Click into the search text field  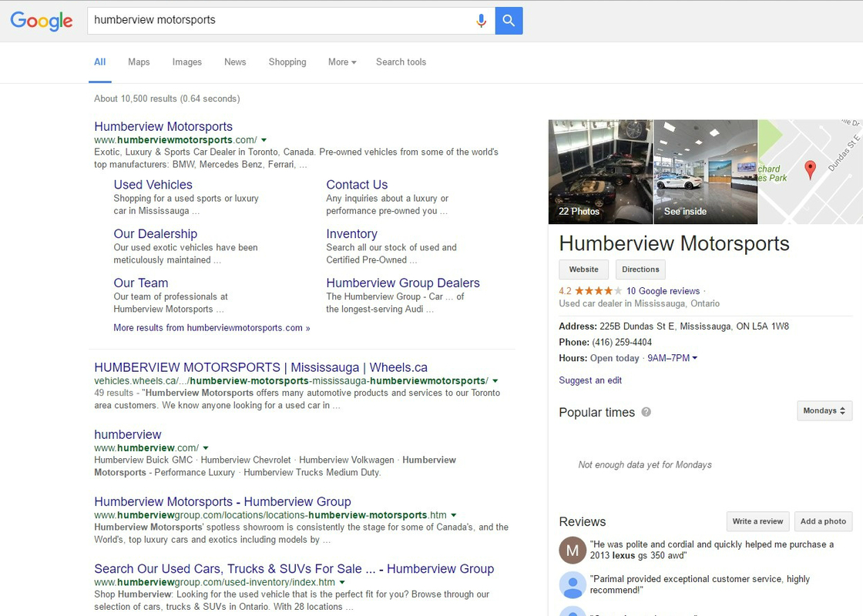(277, 20)
